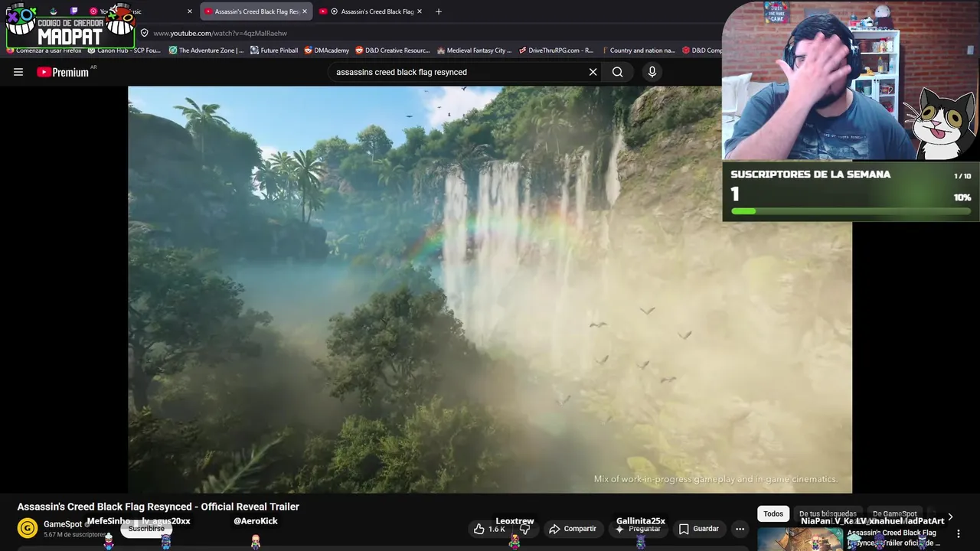This screenshot has height=551, width=980.
Task: Close the YouTube Music tab
Action: coord(190,11)
